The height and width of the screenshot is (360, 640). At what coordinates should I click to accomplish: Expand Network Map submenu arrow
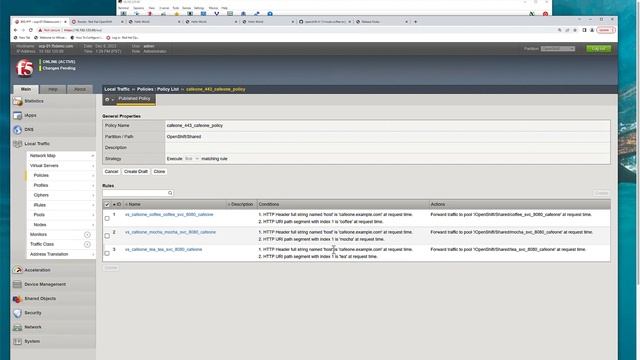[x=93, y=156]
